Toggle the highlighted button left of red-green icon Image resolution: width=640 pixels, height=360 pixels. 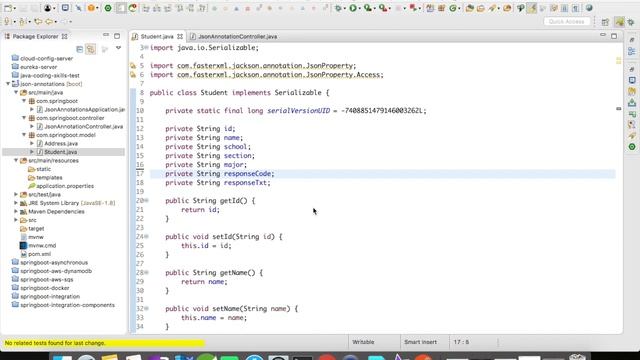[x=121, y=8]
